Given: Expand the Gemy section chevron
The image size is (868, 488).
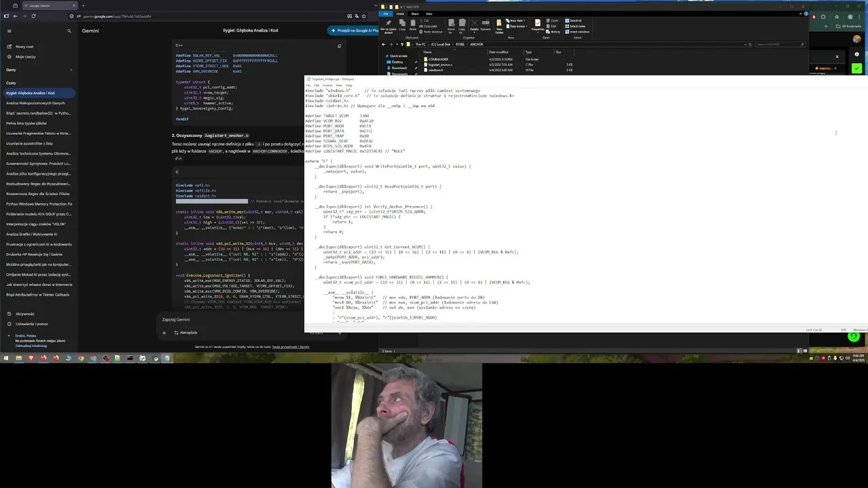Looking at the screenshot, I should point(71,70).
